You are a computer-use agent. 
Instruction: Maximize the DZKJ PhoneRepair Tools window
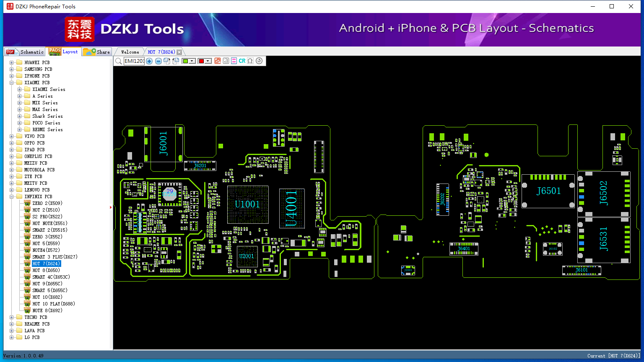click(x=612, y=6)
